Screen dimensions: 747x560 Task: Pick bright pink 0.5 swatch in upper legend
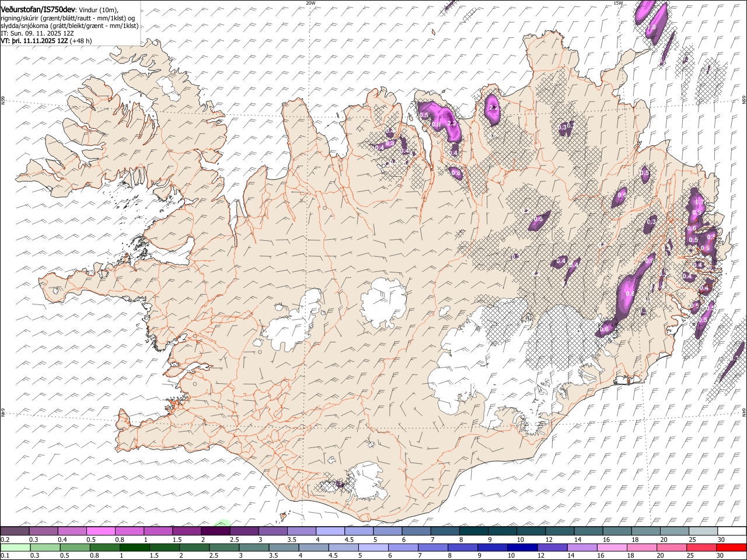[101, 531]
